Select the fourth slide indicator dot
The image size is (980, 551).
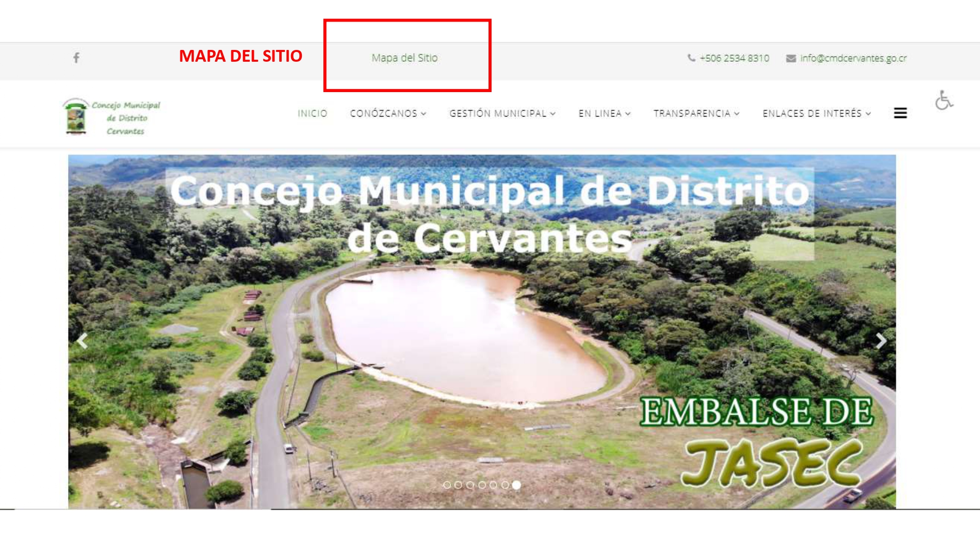[x=482, y=485]
